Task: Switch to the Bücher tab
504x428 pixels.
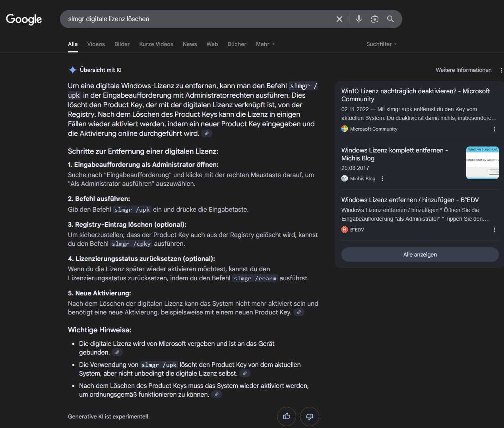Action: point(237,44)
